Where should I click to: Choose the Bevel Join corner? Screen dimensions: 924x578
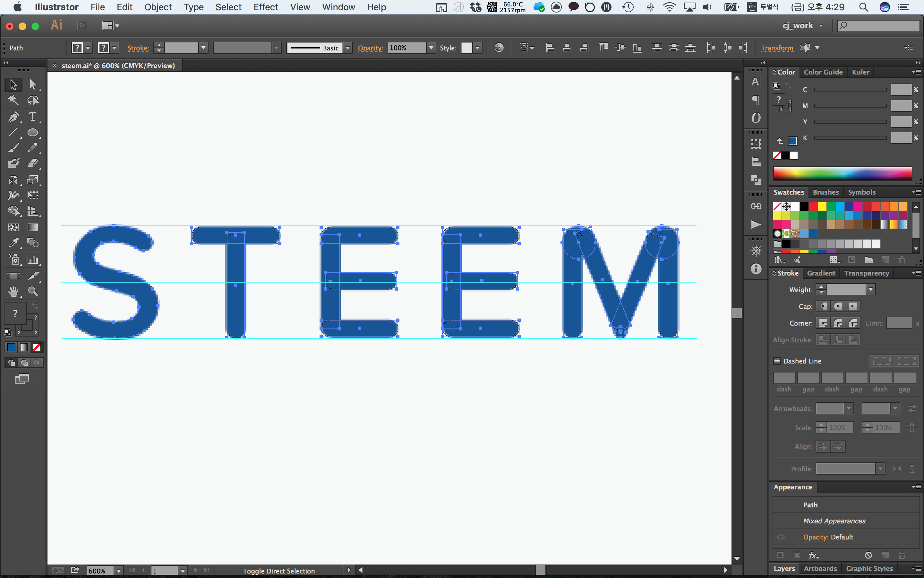tap(852, 323)
